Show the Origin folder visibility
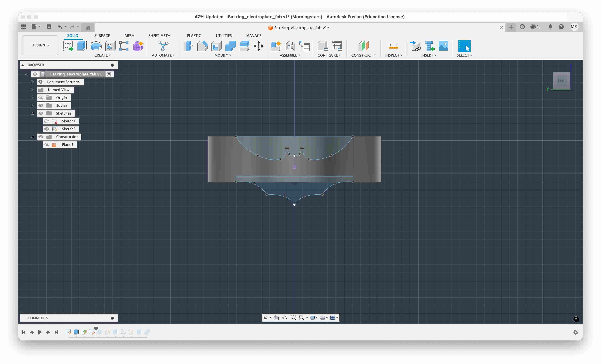The height and width of the screenshot is (364, 601). pos(41,97)
